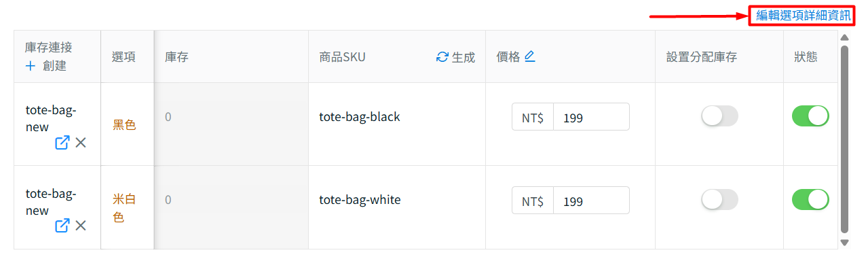This screenshot has height=276, width=868.
Task: Remove inventory link in 米白色 row
Action: point(81,226)
